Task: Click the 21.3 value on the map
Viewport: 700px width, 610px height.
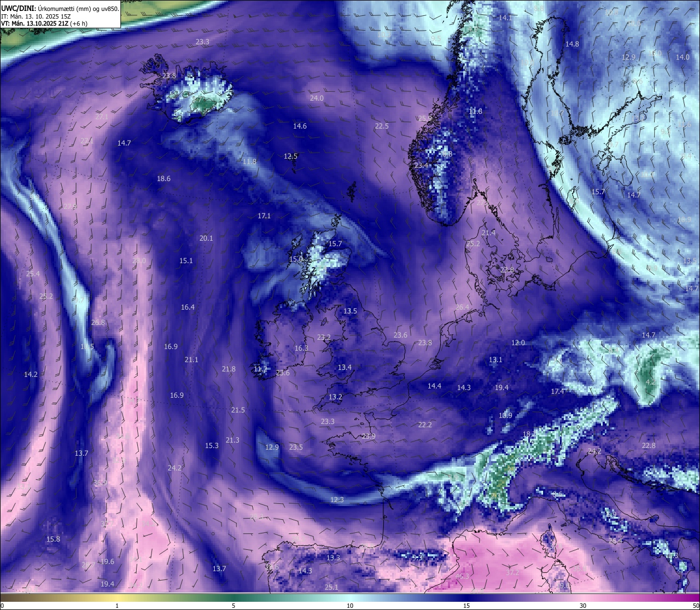Action: tap(232, 440)
